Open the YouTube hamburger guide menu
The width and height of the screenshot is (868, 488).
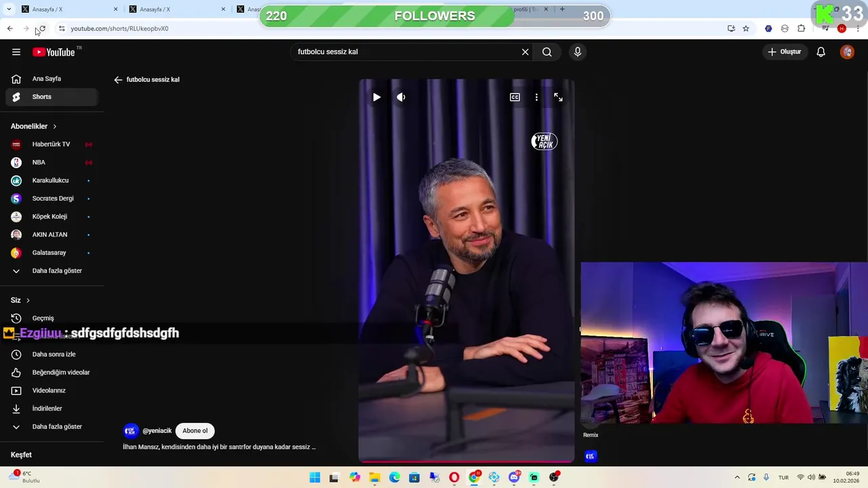(x=16, y=52)
